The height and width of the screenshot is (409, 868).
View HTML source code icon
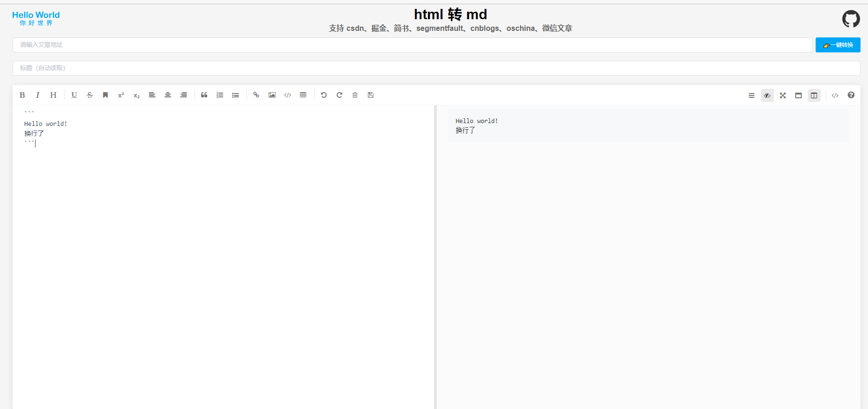coord(835,95)
